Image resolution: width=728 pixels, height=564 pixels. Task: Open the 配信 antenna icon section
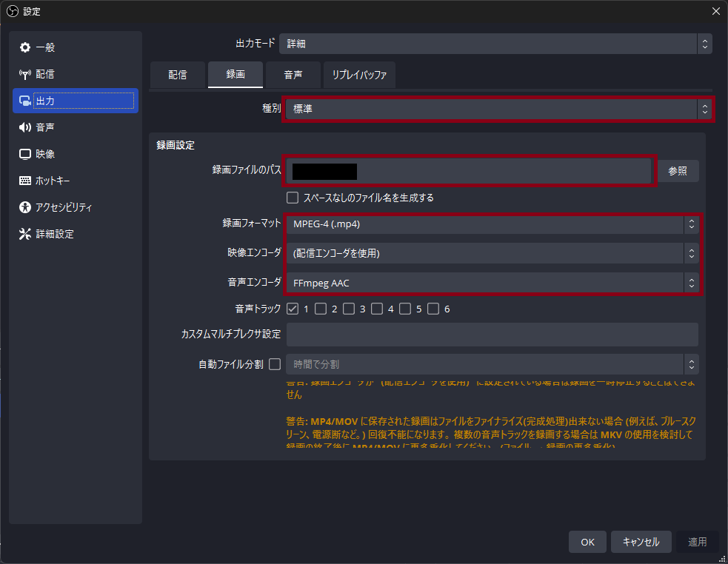point(25,74)
